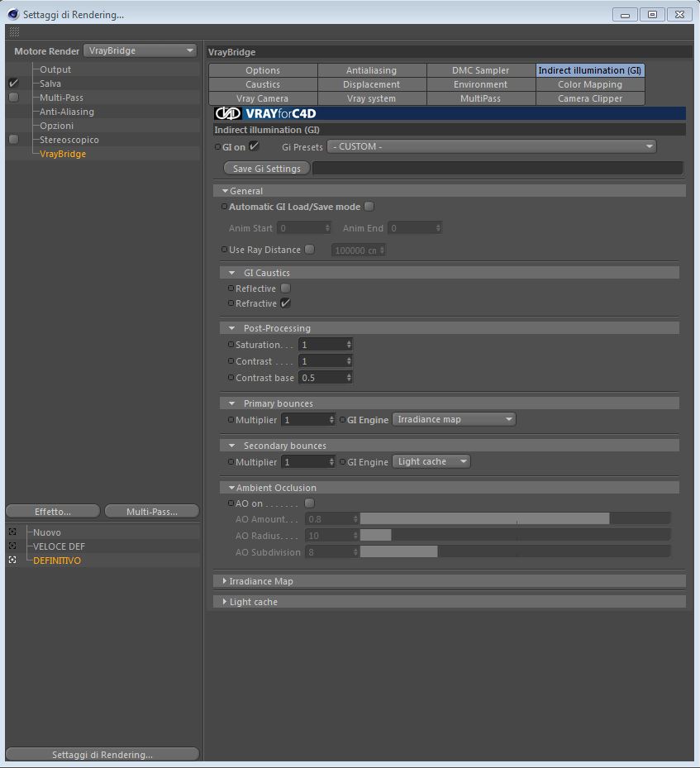This screenshot has width=700, height=768.
Task: Click the Save Gi Settings name text field
Action: tap(498, 169)
